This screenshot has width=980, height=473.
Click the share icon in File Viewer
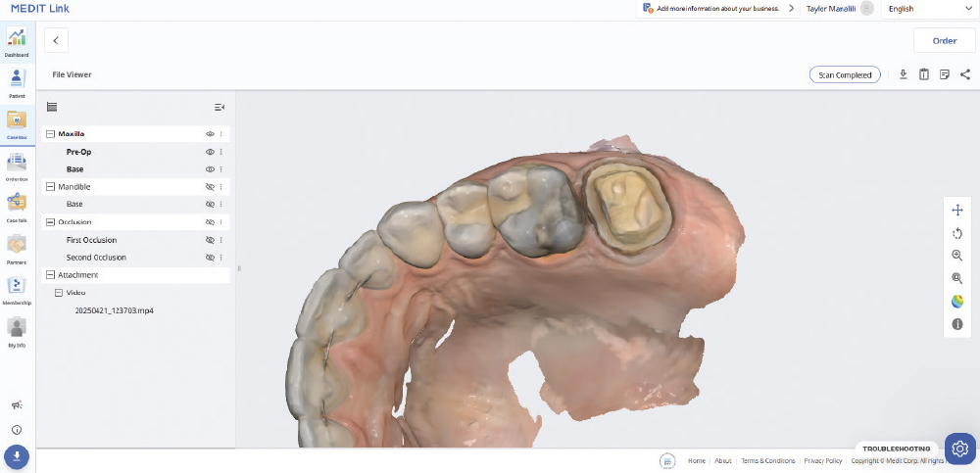coord(965,74)
